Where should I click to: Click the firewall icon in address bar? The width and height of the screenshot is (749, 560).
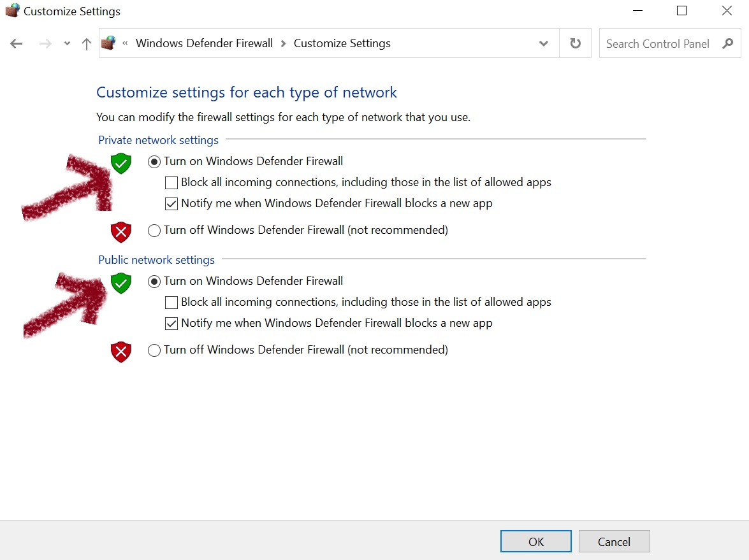(109, 43)
